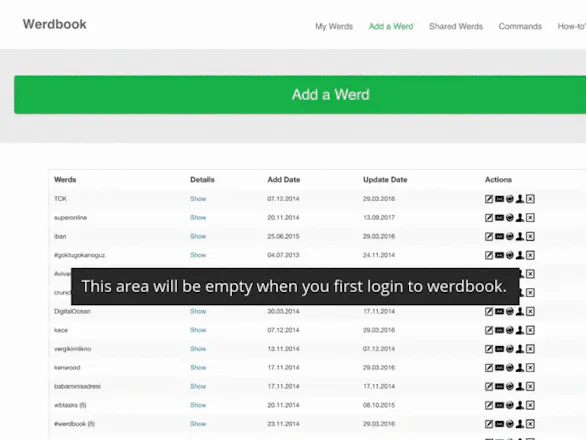Image resolution: width=586 pixels, height=440 pixels.
Task: Show details for kenwood werd
Action: [198, 367]
